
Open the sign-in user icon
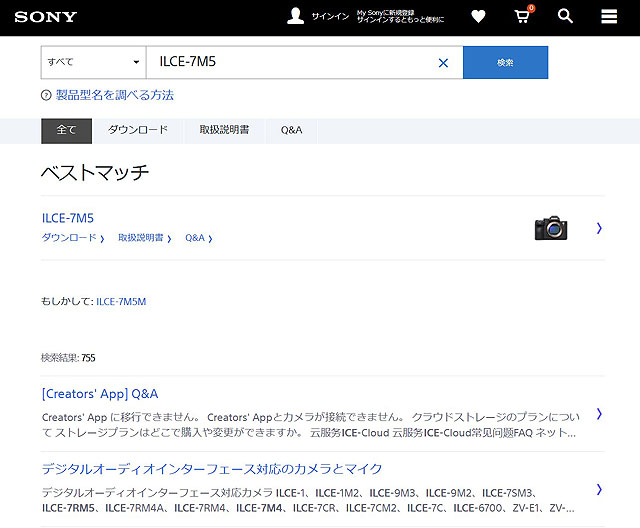(295, 16)
